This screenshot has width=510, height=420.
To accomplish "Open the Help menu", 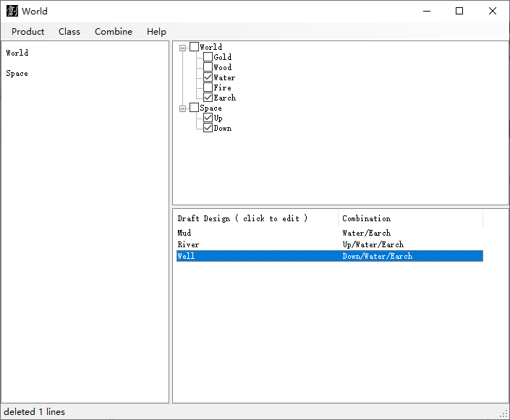I will tap(156, 32).
